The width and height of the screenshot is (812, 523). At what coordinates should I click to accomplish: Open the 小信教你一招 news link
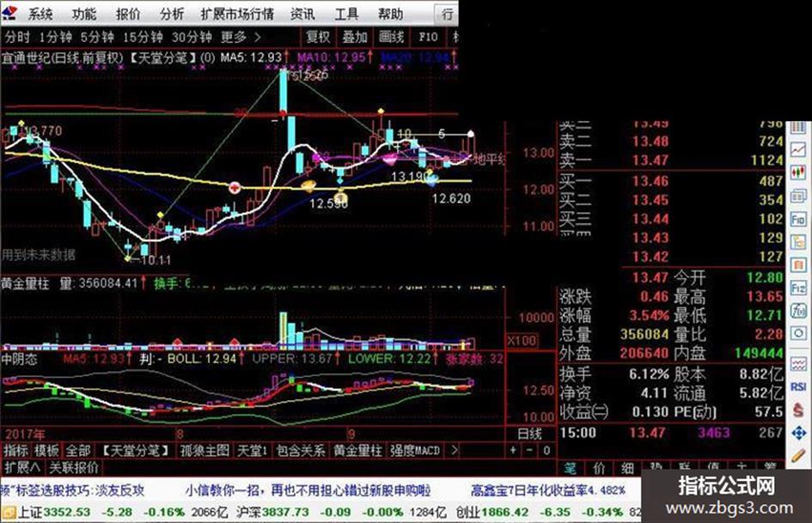point(308,490)
